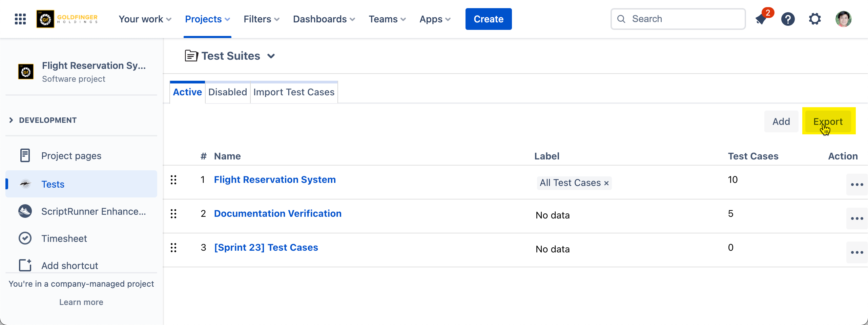
Task: Click the Add test suite button
Action: 781,121
